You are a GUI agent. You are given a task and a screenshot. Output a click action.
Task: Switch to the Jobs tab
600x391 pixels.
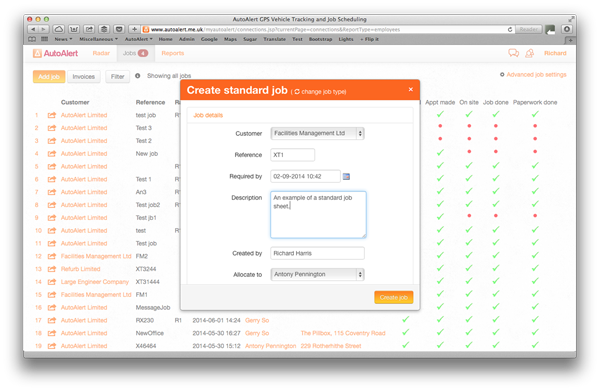[135, 53]
